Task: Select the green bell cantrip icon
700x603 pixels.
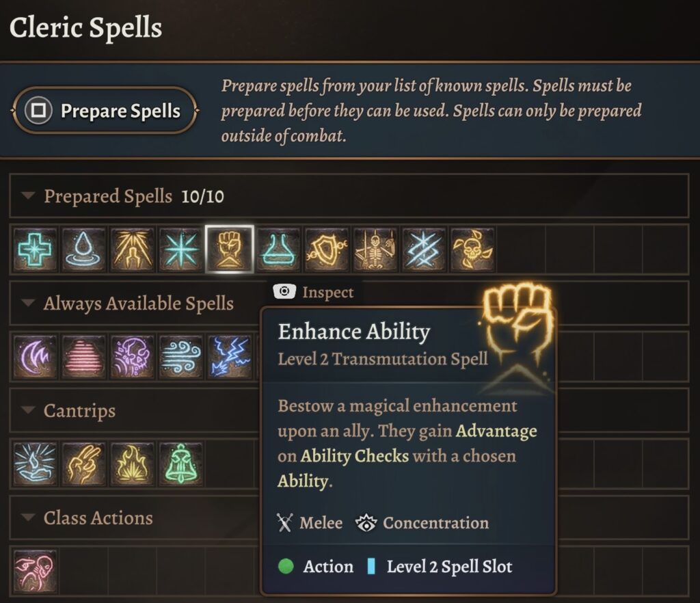Action: point(181,464)
